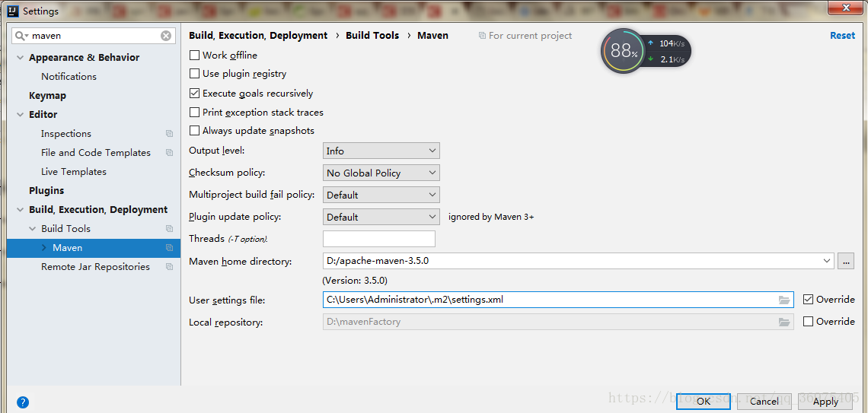Screen dimensions: 868x413
Task: Click project-level icon beside Remote Jar Repositories
Action: click(x=169, y=267)
